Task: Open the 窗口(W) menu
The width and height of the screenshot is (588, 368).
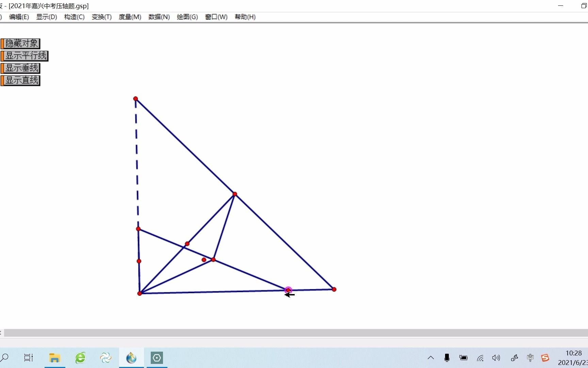Action: [x=216, y=17]
